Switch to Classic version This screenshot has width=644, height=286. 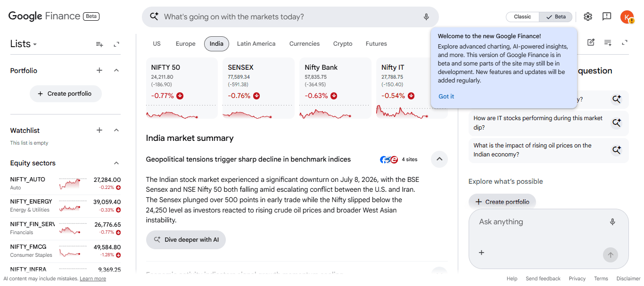[522, 17]
